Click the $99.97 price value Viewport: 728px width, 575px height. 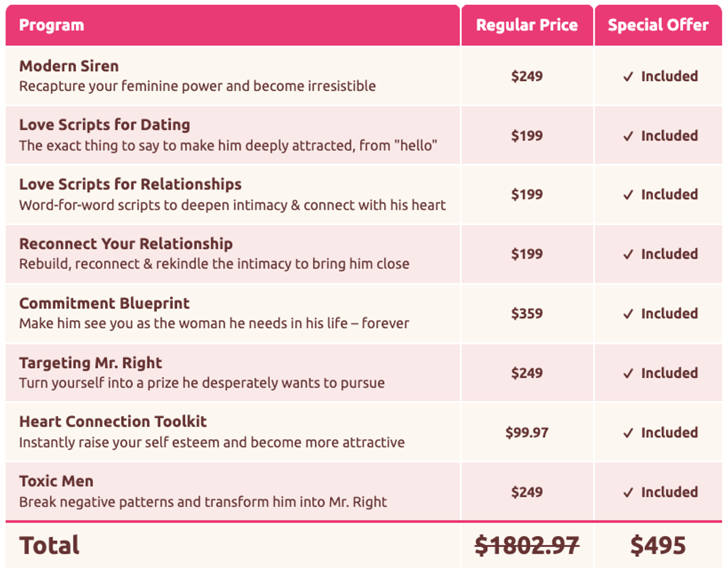[x=527, y=432]
